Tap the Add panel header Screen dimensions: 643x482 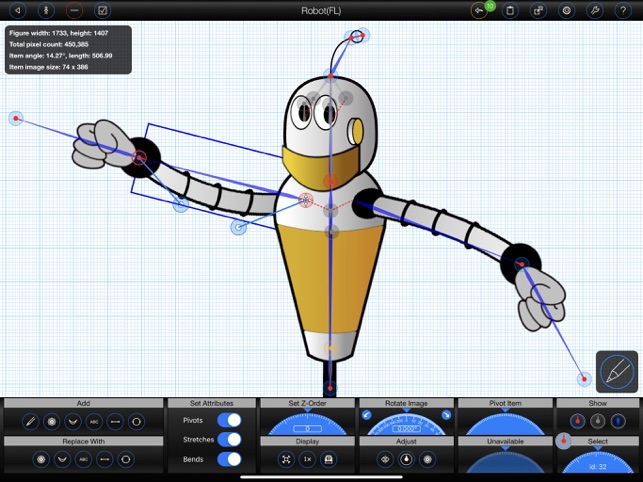click(x=83, y=403)
